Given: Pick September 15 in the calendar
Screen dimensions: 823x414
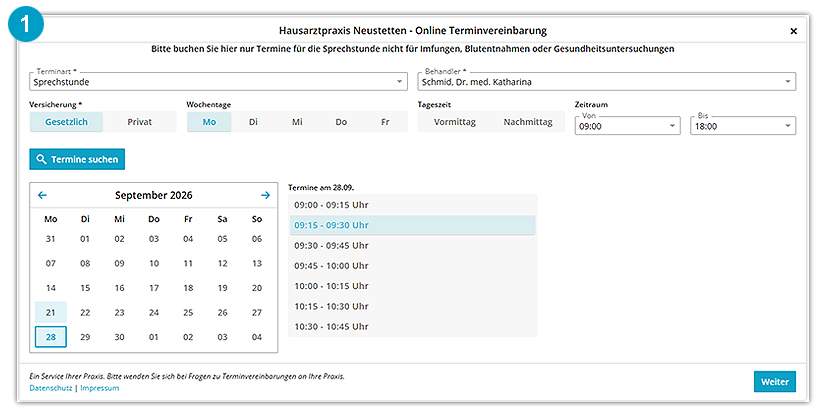Looking at the screenshot, I should (x=85, y=288).
